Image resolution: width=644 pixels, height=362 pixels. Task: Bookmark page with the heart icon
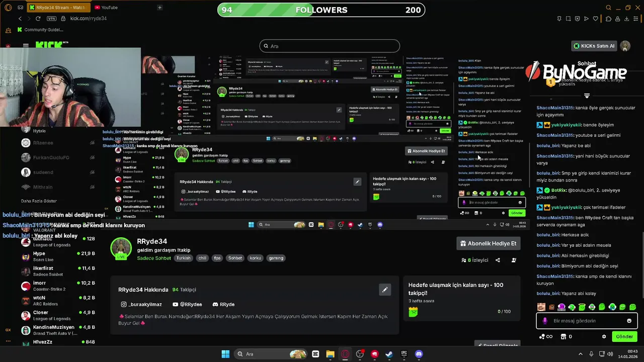tap(596, 19)
